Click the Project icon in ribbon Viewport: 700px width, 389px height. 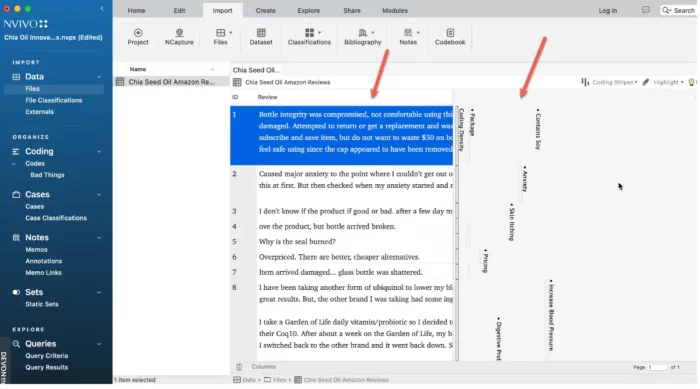pos(138,33)
